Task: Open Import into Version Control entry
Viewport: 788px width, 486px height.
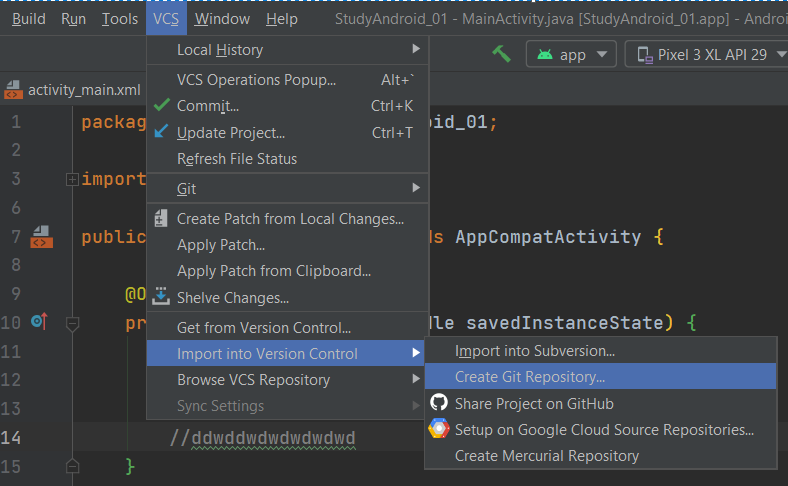Action: (287, 354)
